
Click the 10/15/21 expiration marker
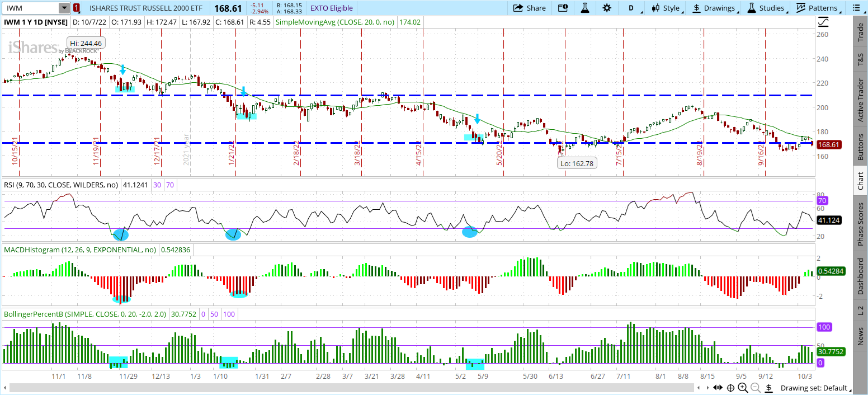[x=15, y=152]
